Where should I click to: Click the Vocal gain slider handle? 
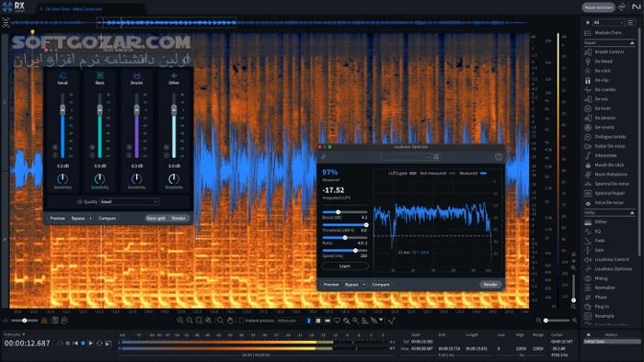point(63,110)
